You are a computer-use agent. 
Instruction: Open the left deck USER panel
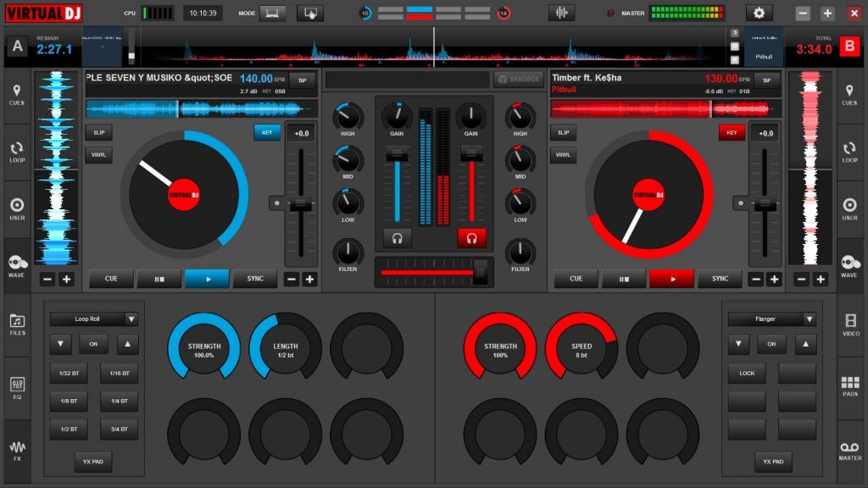(17, 210)
